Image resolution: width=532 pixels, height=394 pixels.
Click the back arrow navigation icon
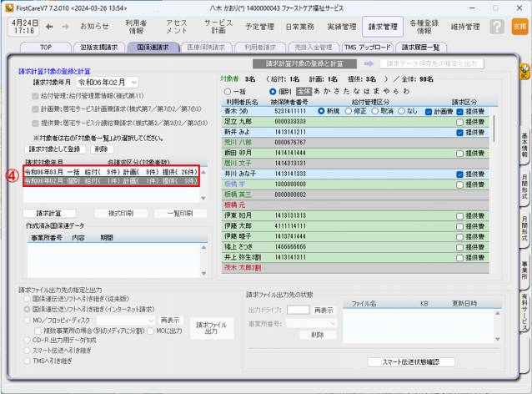pyautogui.click(x=50, y=26)
